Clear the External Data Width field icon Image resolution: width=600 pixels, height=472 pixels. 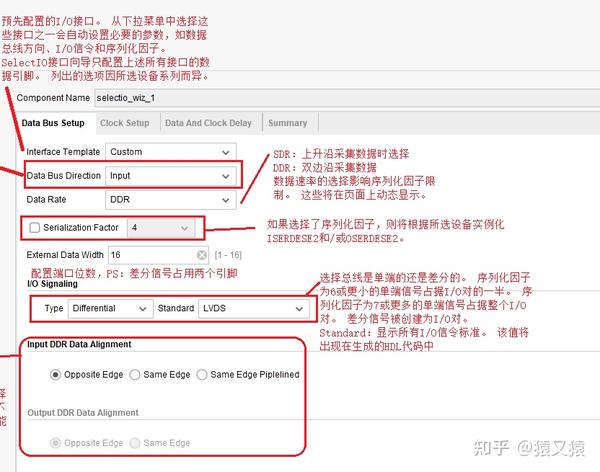pyautogui.click(x=202, y=255)
